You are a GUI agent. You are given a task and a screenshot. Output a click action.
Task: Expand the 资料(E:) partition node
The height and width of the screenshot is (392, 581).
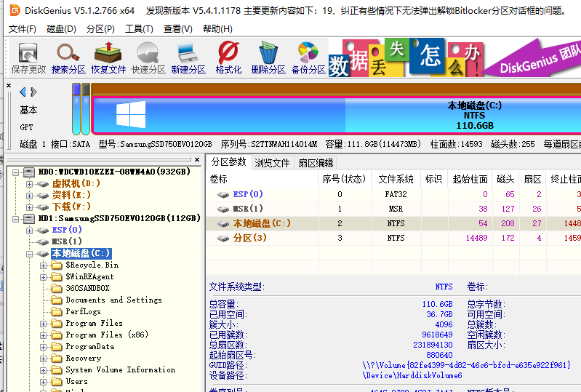point(29,196)
